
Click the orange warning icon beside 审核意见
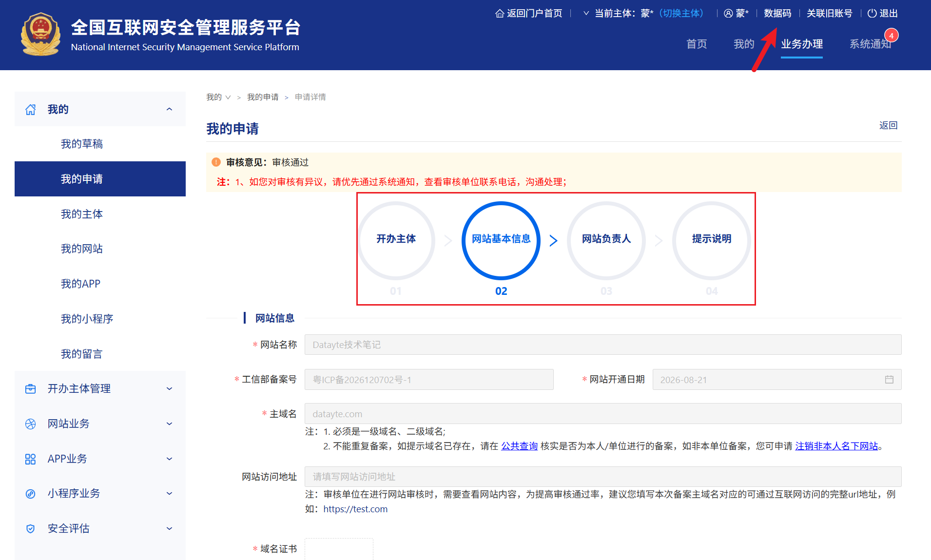coord(216,162)
